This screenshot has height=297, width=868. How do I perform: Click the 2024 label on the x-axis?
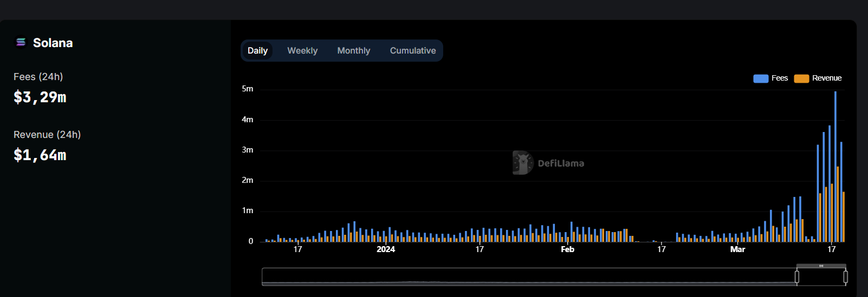386,249
